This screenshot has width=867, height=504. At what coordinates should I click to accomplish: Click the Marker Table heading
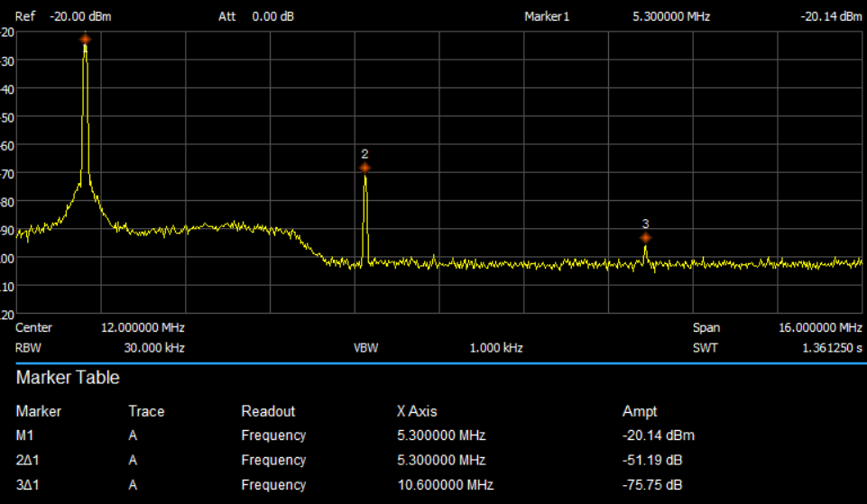68,377
